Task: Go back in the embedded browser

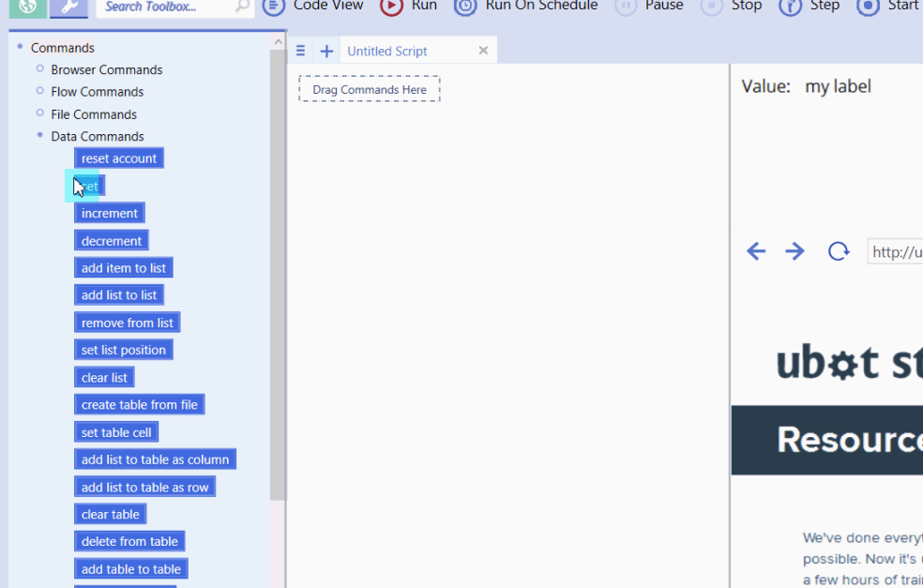Action: [756, 251]
